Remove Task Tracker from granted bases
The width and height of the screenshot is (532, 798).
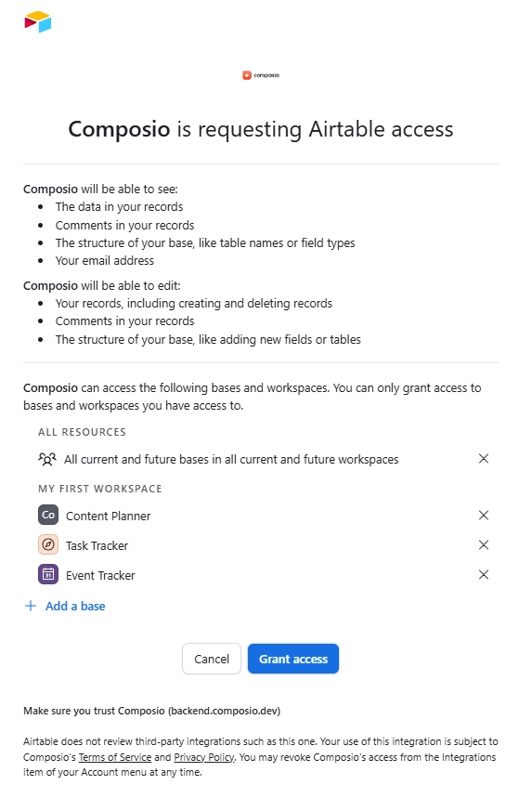[484, 545]
